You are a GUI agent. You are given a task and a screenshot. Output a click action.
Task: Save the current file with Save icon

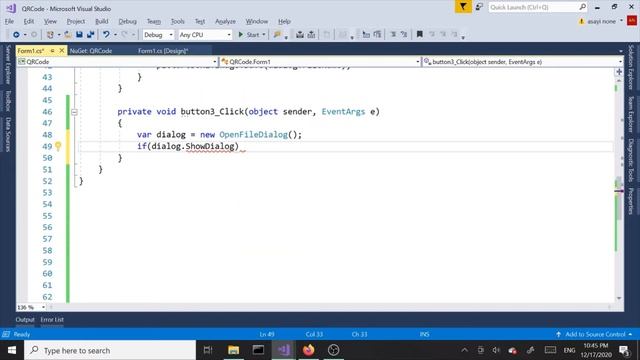79,35
